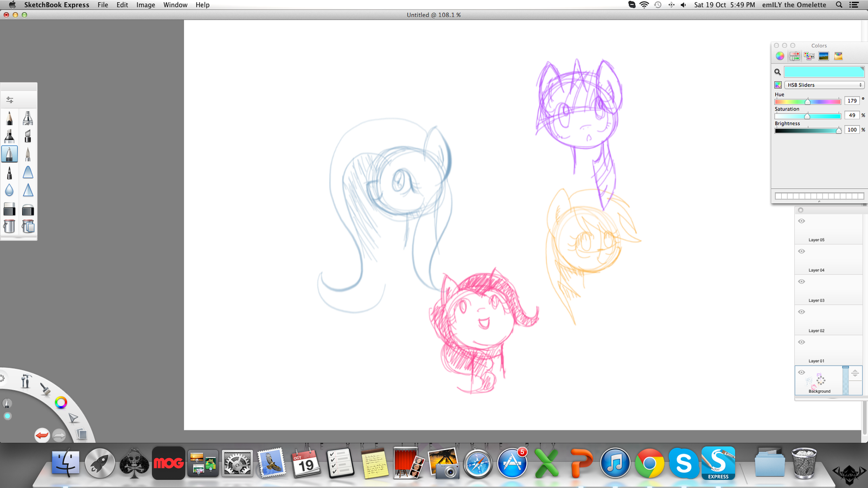Select Layer 05 in layers panel
This screenshot has width=868, height=488.
(x=828, y=229)
